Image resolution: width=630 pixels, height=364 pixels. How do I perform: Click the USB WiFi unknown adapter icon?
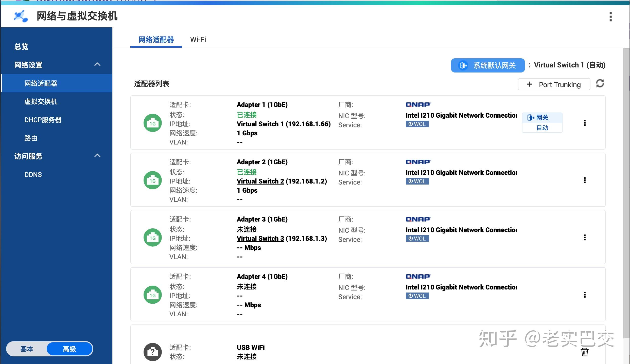click(x=153, y=352)
